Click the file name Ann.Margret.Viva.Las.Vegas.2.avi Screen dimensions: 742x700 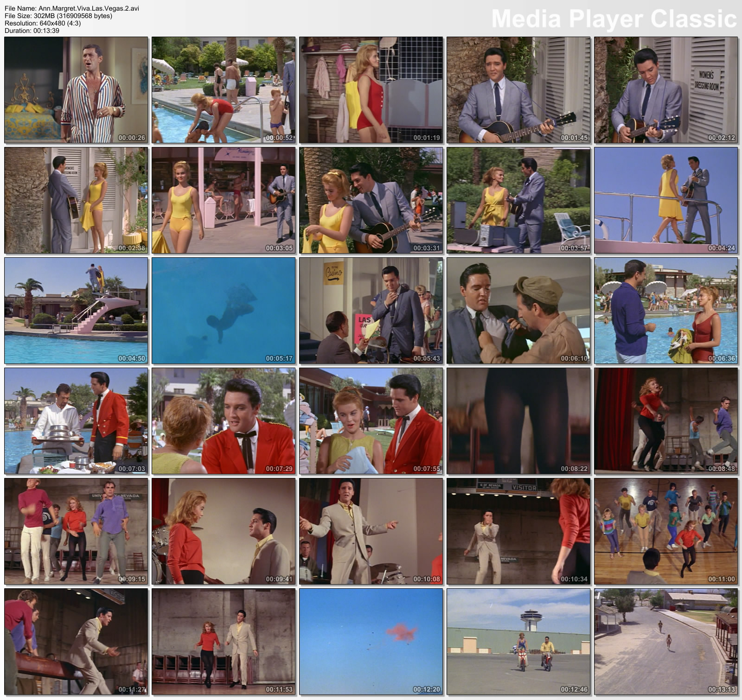(x=89, y=8)
